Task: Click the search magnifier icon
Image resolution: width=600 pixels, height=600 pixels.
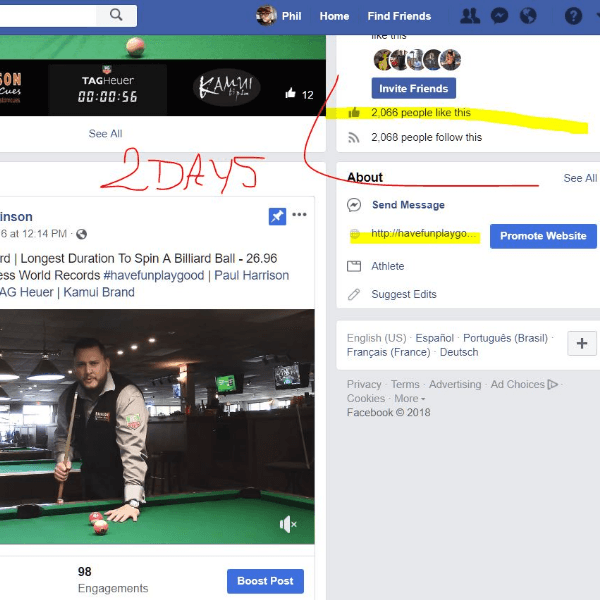Action: 116,15
